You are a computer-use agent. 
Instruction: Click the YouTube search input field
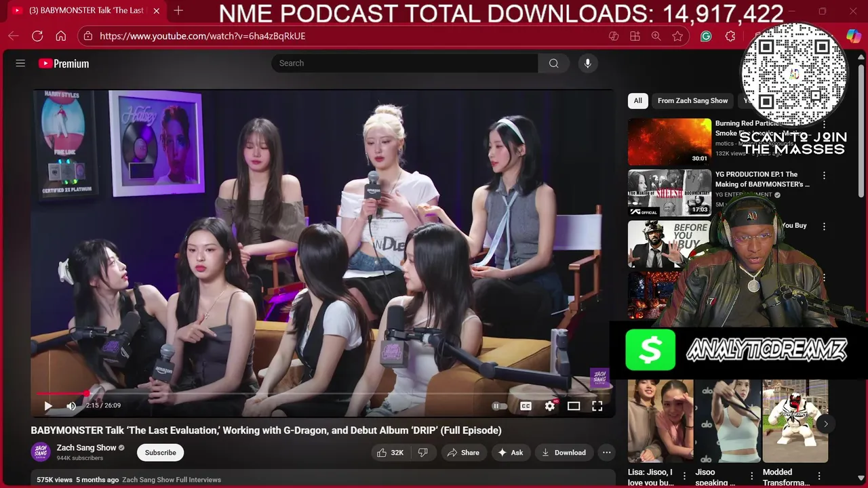pyautogui.click(x=405, y=63)
